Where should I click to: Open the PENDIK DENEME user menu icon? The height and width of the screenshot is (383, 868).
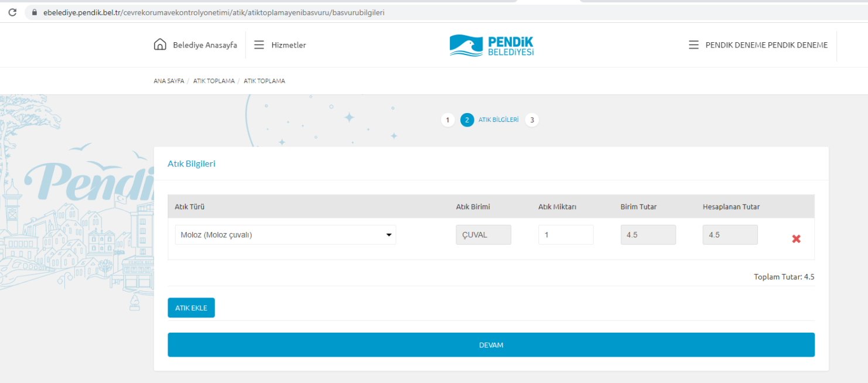coord(693,45)
